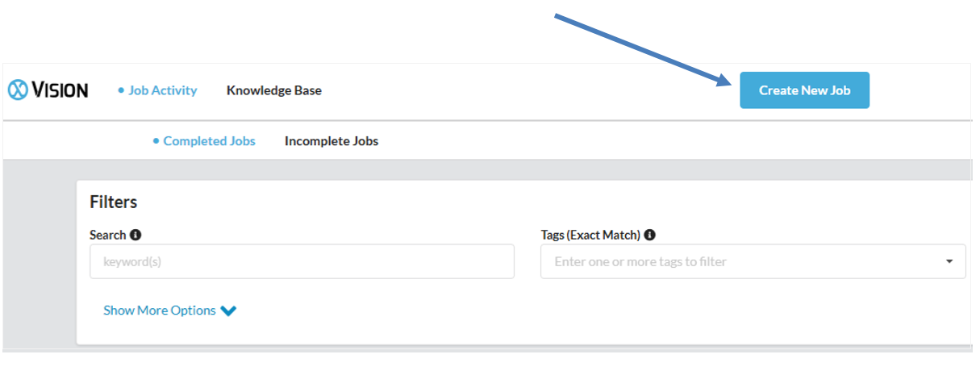The height and width of the screenshot is (367, 980).
Task: Select the Completed Jobs tab
Action: coord(209,141)
